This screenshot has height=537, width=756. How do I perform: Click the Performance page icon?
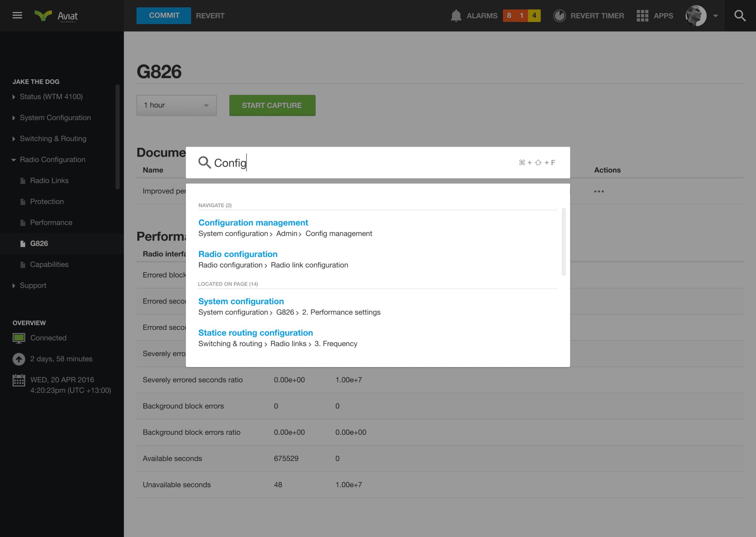click(22, 223)
